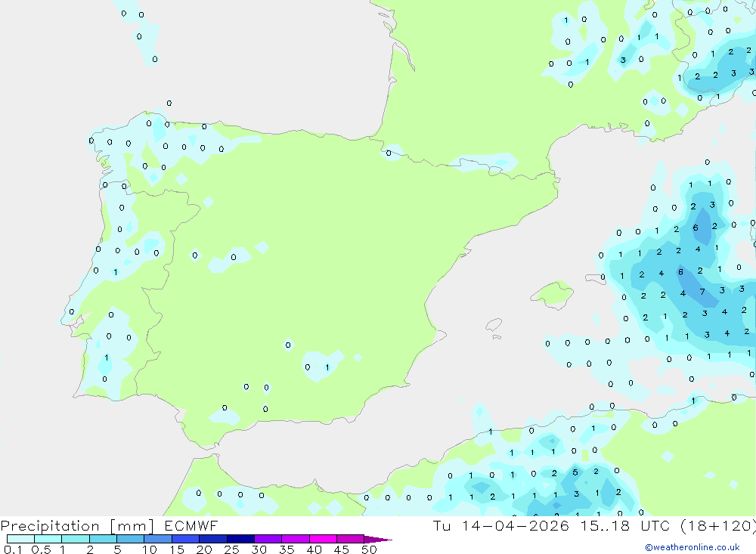This screenshot has height=554, width=756.
Task: Click the "35" legend scale label
Action: click(287, 549)
